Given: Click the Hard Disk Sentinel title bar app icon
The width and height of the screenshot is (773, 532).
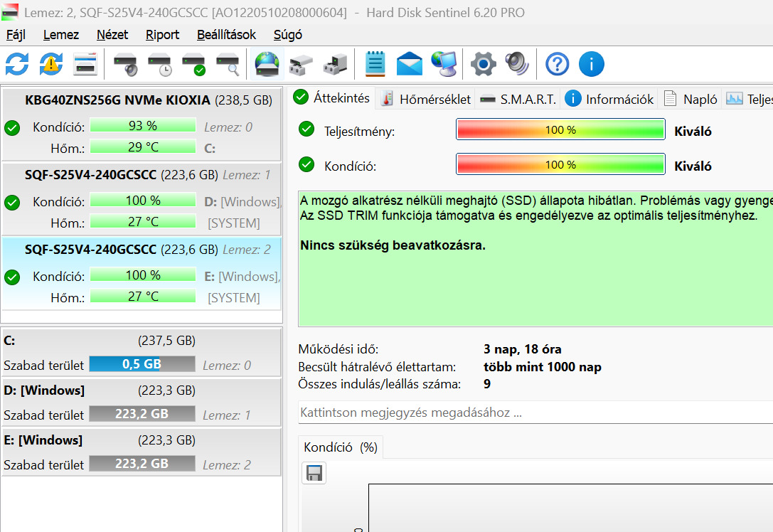Looking at the screenshot, I should tap(10, 12).
